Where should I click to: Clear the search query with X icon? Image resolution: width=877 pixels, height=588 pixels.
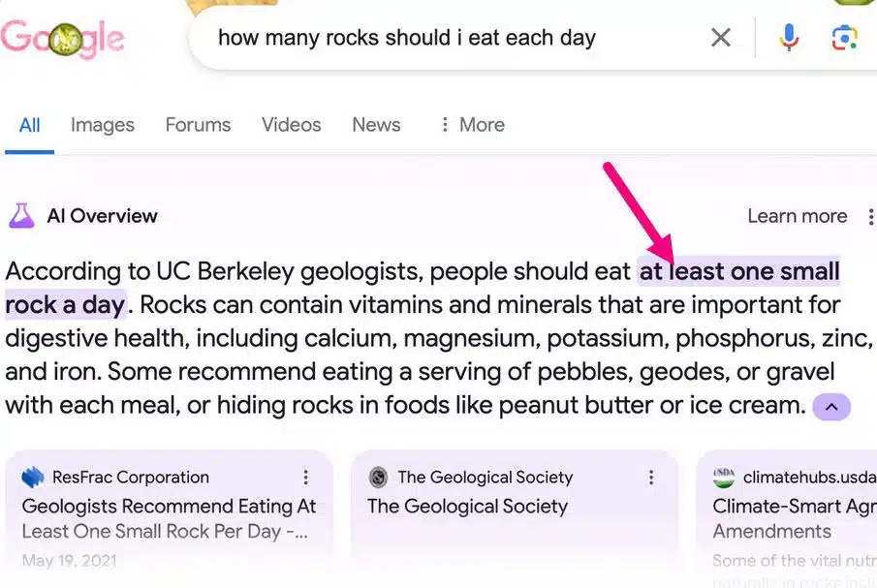pyautogui.click(x=721, y=38)
